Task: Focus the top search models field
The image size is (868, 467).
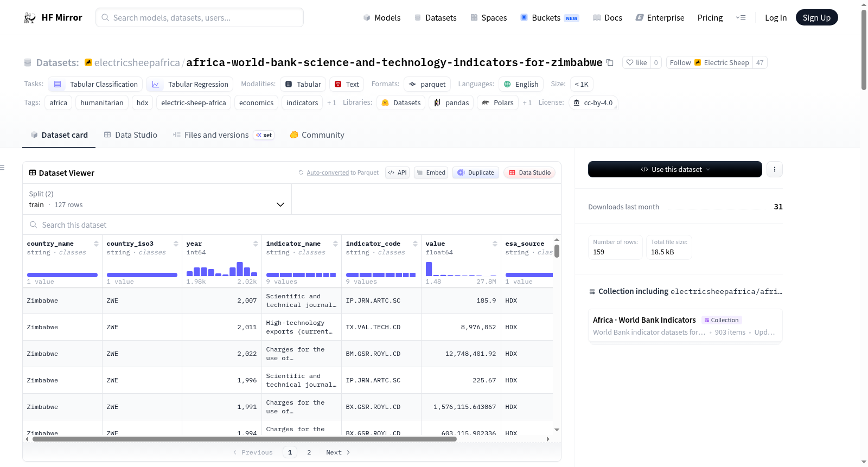Action: [x=200, y=17]
